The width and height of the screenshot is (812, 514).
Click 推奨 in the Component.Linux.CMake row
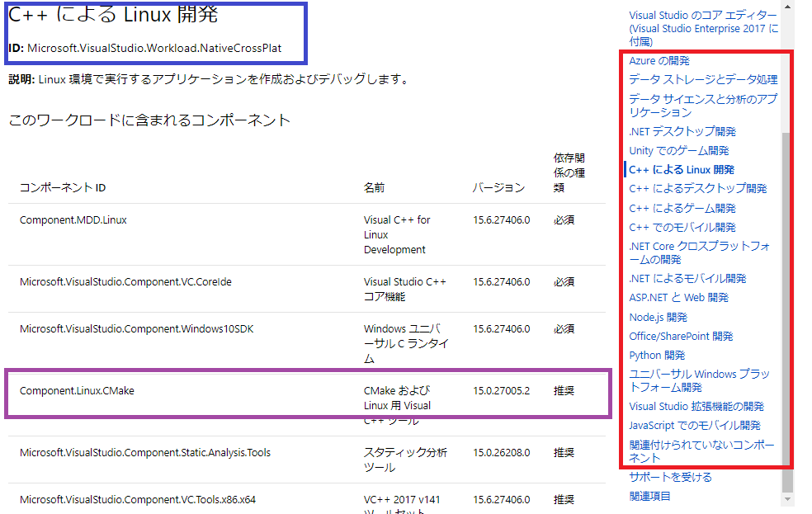[x=564, y=391]
